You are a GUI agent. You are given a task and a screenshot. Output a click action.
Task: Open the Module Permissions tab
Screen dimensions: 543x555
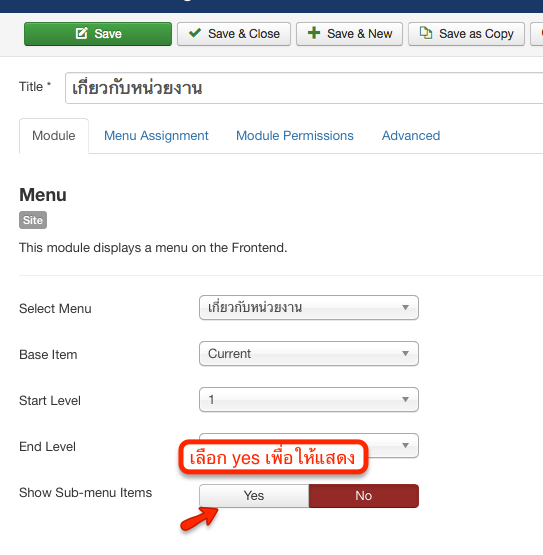[295, 136]
